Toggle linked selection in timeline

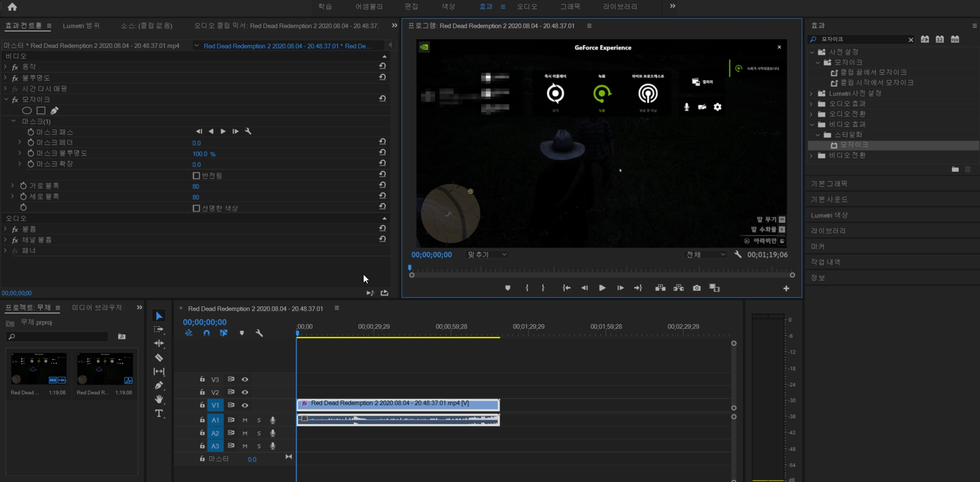pyautogui.click(x=223, y=333)
